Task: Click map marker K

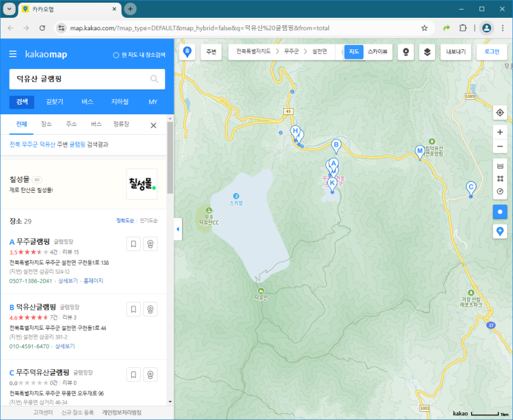Action: [x=332, y=184]
